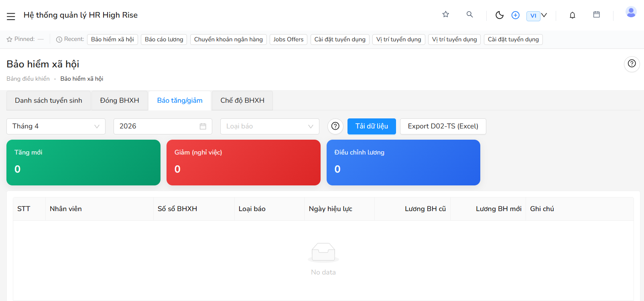Expand the Loại báo dropdown
The height and width of the screenshot is (301, 644).
tap(270, 126)
